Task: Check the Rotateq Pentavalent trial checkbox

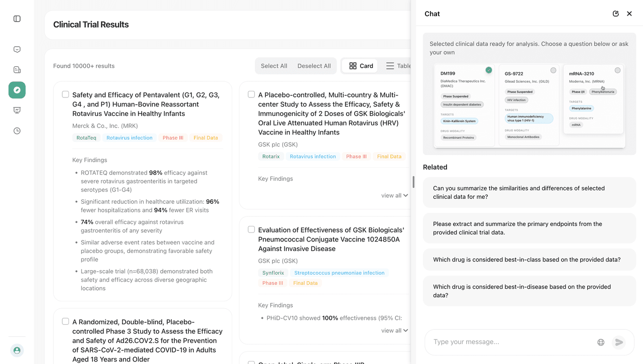Action: click(65, 94)
